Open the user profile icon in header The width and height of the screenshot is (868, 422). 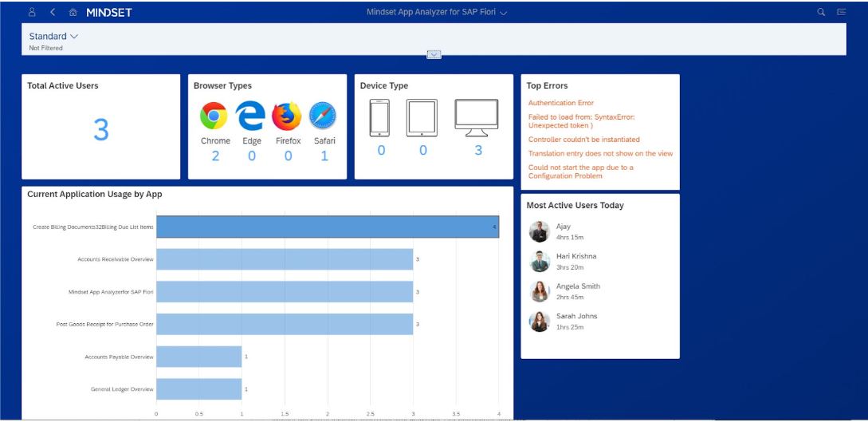click(32, 12)
